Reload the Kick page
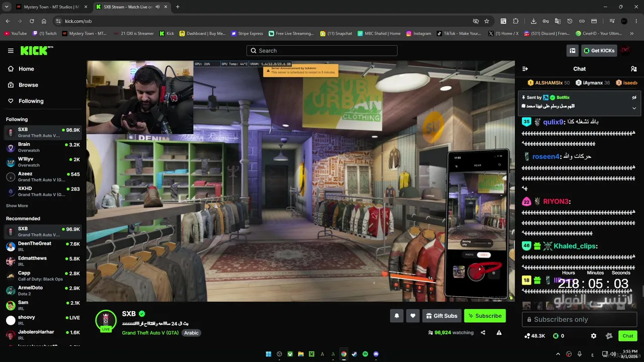The image size is (644, 362). (x=32, y=21)
